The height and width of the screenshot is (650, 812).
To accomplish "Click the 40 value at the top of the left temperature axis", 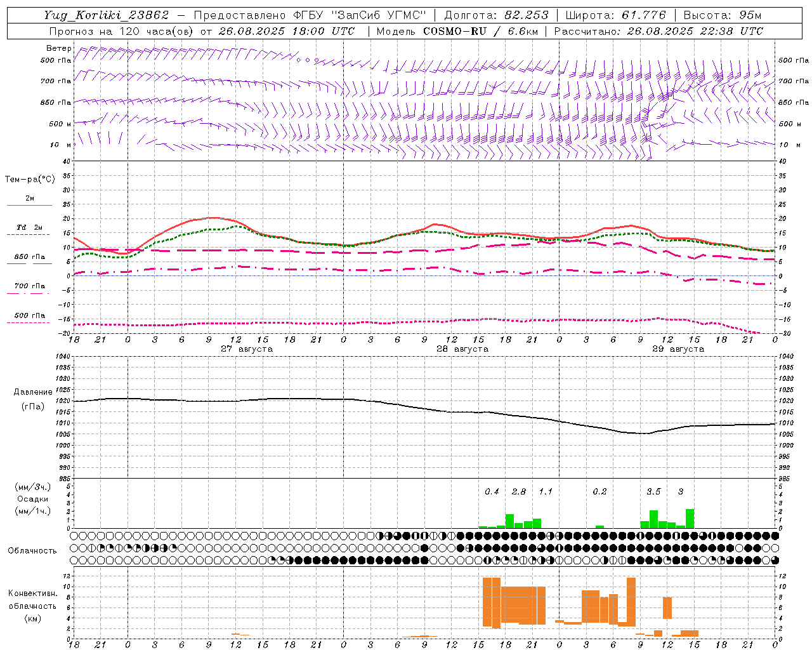I will coord(67,162).
